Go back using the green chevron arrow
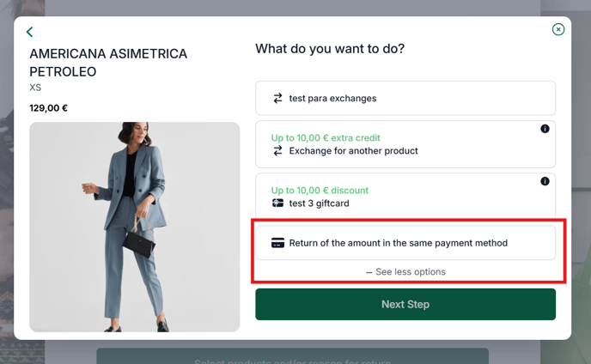The width and height of the screenshot is (591, 364). 30,32
